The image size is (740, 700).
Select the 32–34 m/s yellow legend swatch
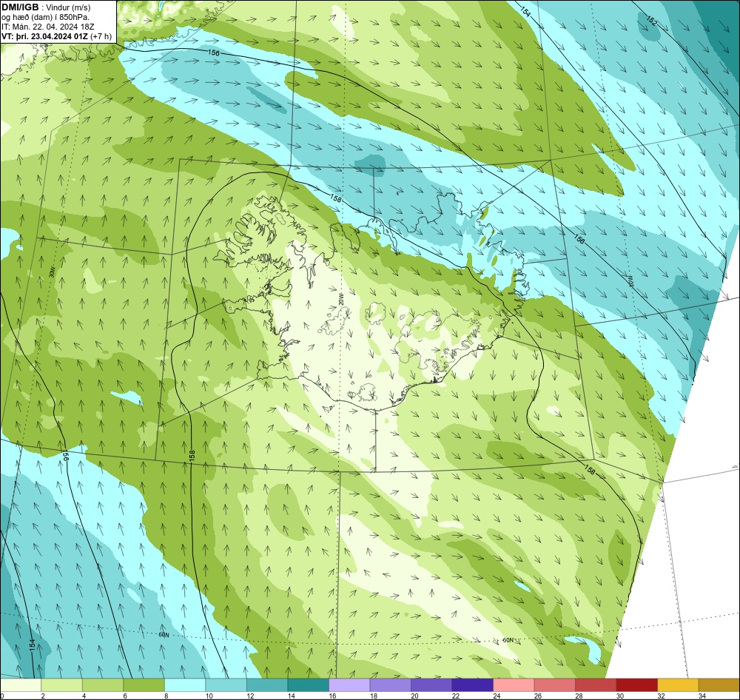(x=678, y=685)
